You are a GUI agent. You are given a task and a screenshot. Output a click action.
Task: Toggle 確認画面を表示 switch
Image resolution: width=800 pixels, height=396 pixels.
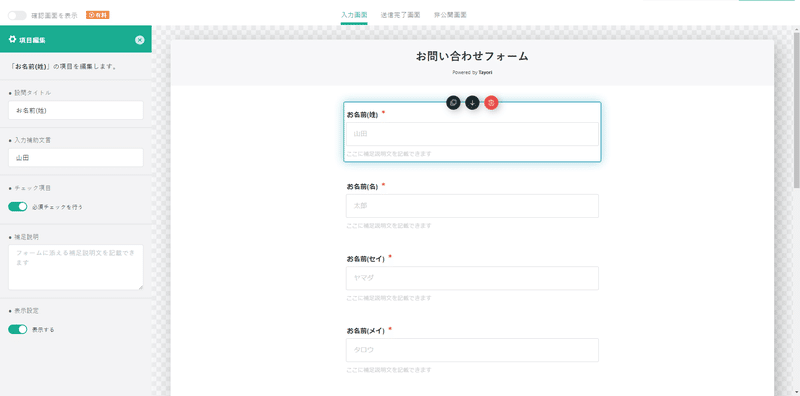(x=17, y=15)
